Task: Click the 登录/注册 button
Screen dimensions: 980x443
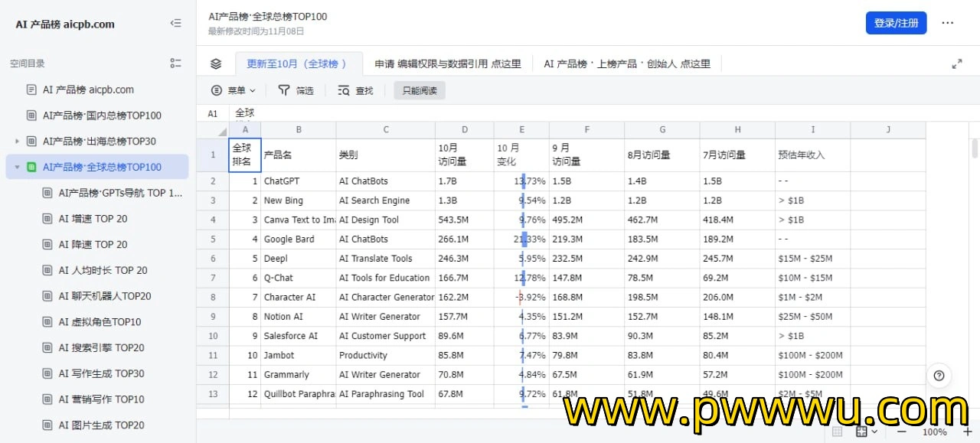Action: (x=897, y=23)
